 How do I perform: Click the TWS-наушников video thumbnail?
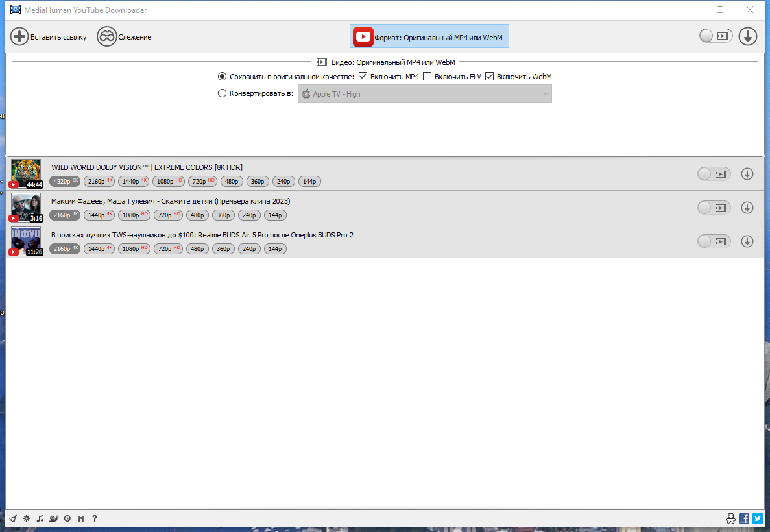(x=26, y=241)
